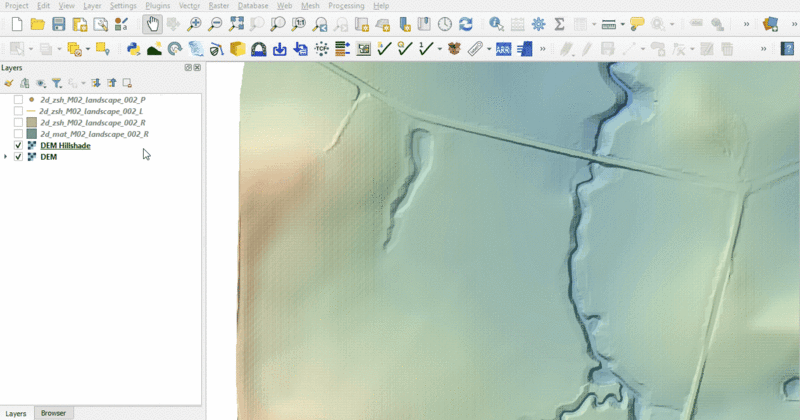The height and width of the screenshot is (420, 800).
Task: Open the Processing Toolbox gear icon
Action: pyautogui.click(x=539, y=24)
